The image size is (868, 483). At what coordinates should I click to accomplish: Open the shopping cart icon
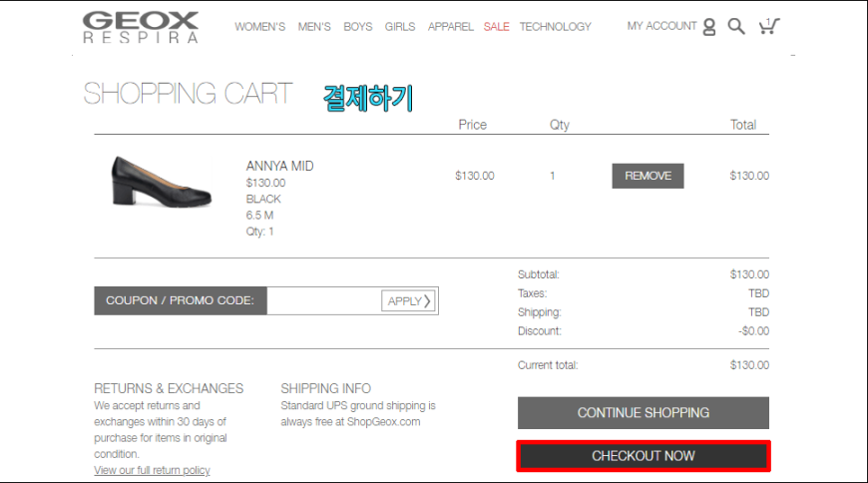click(x=769, y=26)
